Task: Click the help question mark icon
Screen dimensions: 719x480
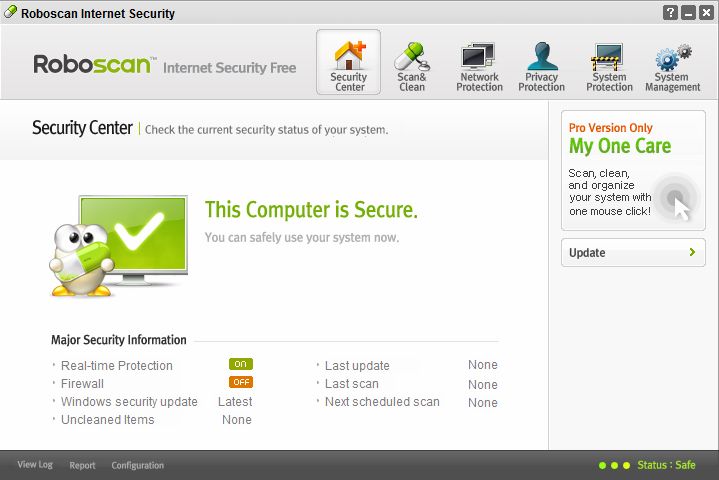Action: 670,13
